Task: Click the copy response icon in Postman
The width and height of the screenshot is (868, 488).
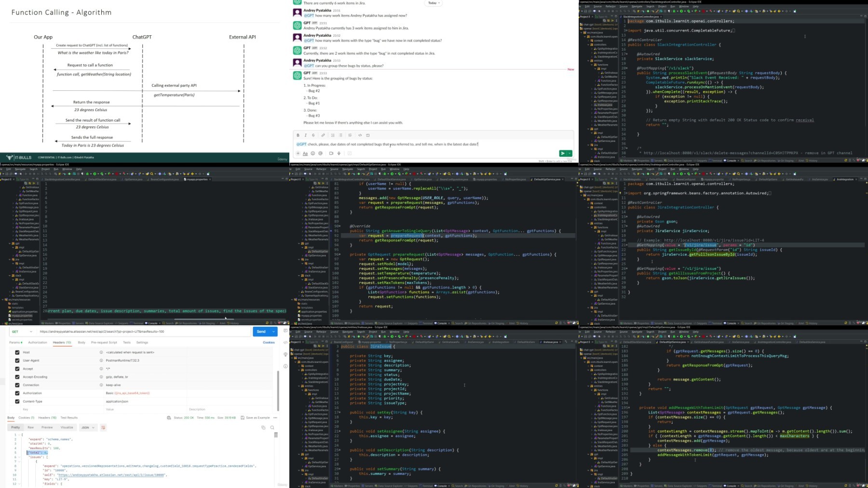Action: coord(263,428)
